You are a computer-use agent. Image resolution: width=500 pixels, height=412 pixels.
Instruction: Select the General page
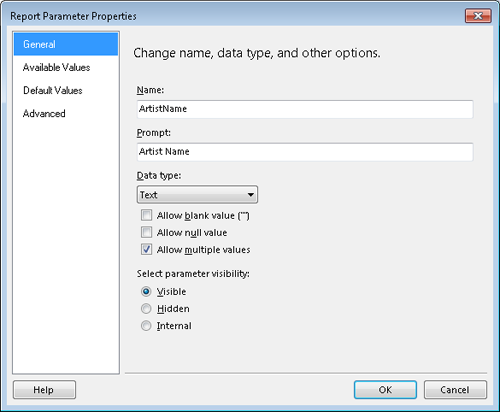pyautogui.click(x=66, y=44)
